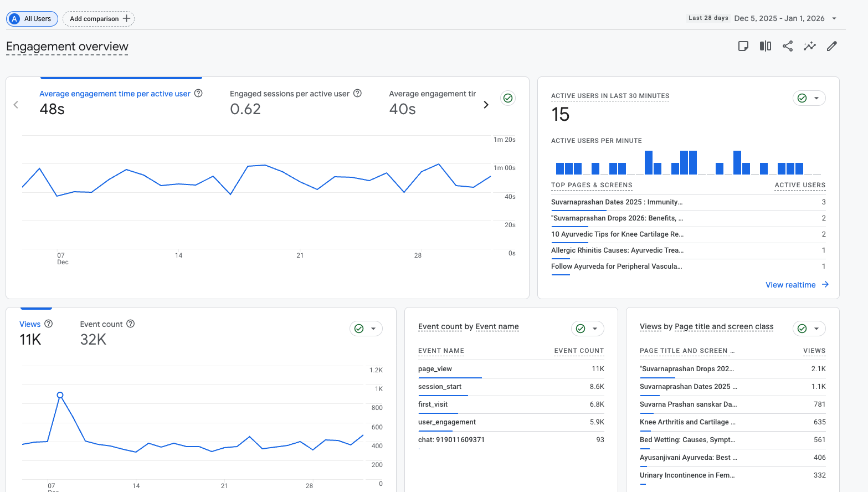Viewport: 868px width, 492px height.
Task: Click the Engagement overview report title
Action: (67, 47)
